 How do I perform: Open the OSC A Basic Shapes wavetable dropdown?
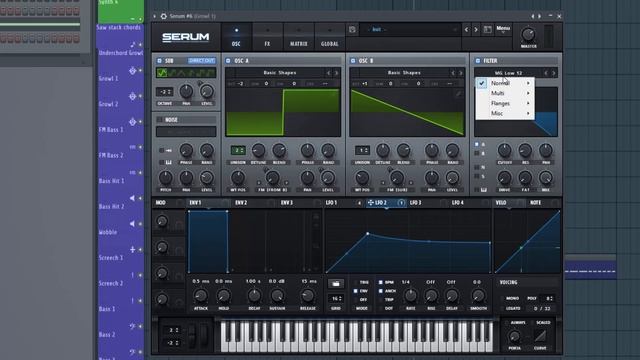280,73
